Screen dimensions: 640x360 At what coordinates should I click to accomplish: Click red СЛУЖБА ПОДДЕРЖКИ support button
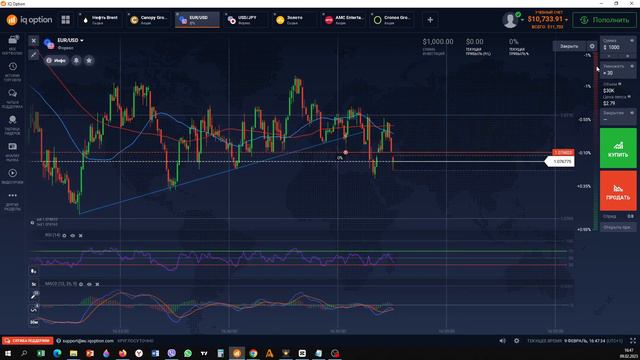[x=28, y=340]
